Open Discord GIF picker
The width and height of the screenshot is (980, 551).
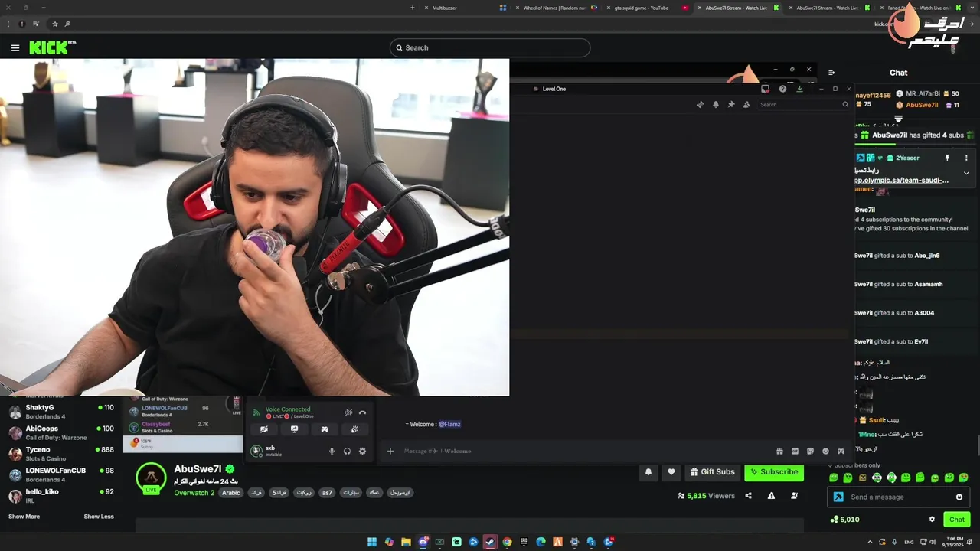click(795, 452)
